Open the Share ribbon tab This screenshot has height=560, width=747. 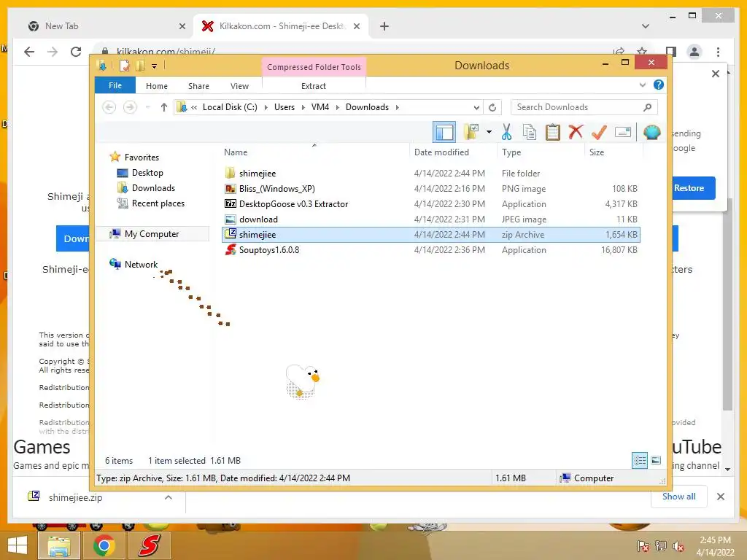point(198,86)
